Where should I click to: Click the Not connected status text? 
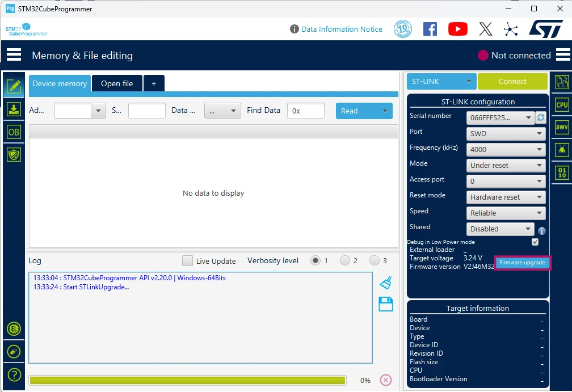pos(521,56)
